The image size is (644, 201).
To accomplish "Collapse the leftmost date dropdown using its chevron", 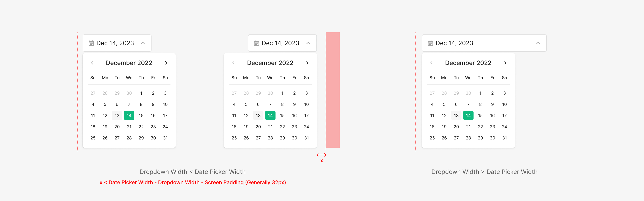I will (143, 43).
